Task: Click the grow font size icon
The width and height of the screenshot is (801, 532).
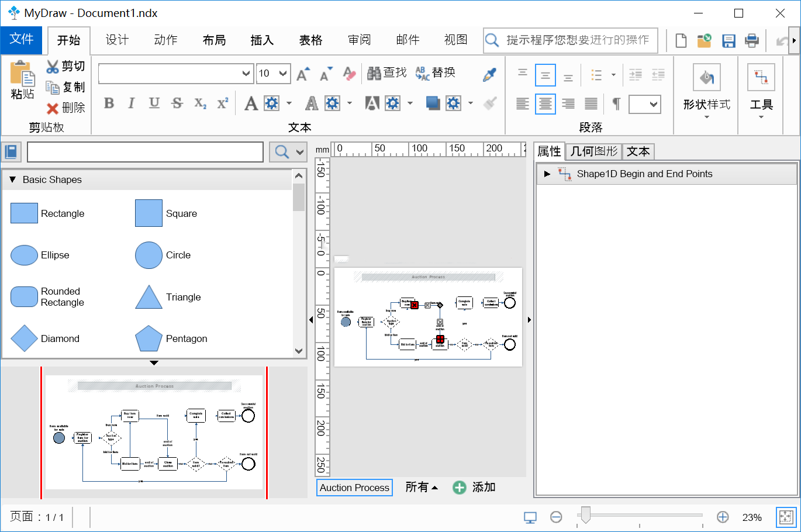Action: coord(302,74)
